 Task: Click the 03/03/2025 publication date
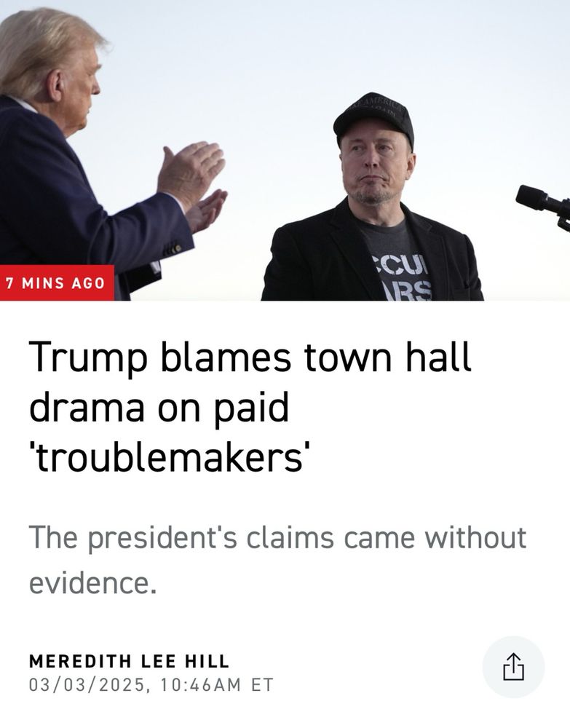(87, 685)
